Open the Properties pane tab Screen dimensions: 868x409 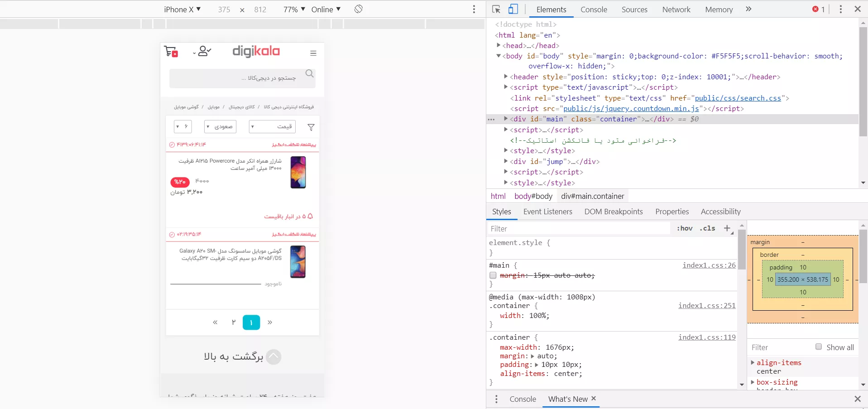point(672,212)
